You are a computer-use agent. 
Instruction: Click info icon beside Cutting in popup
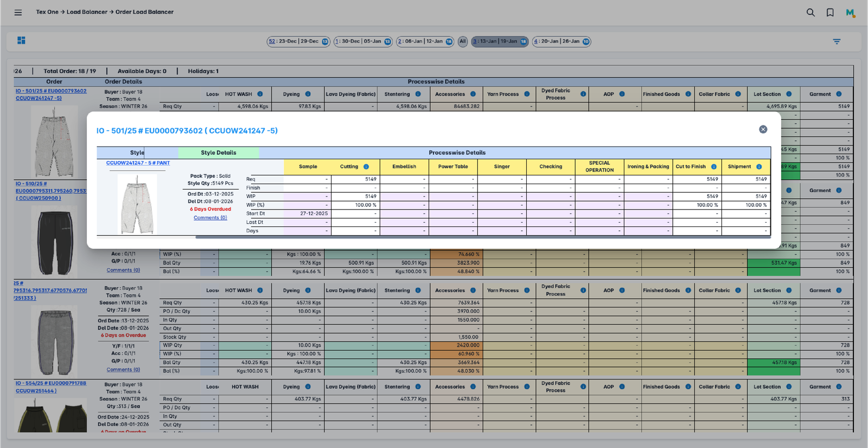(x=366, y=167)
